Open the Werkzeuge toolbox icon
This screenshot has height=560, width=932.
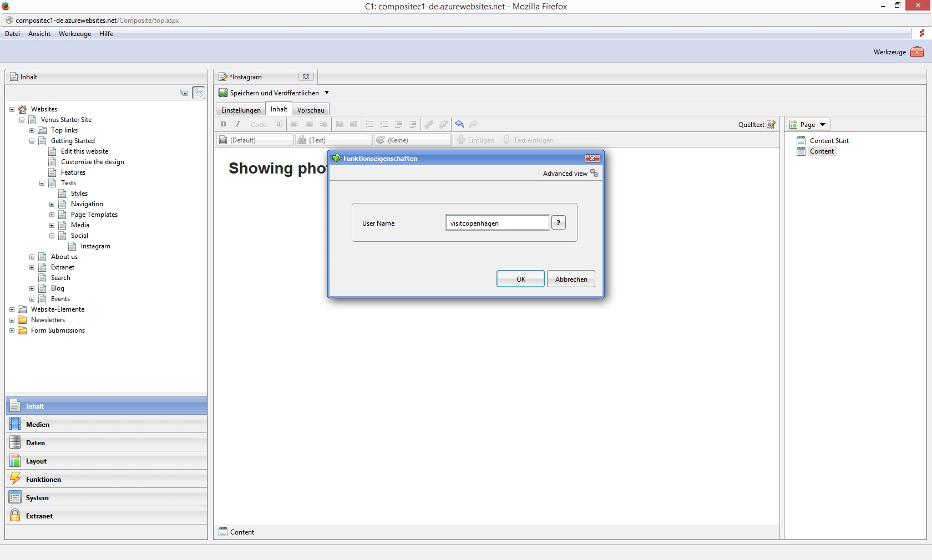[917, 52]
